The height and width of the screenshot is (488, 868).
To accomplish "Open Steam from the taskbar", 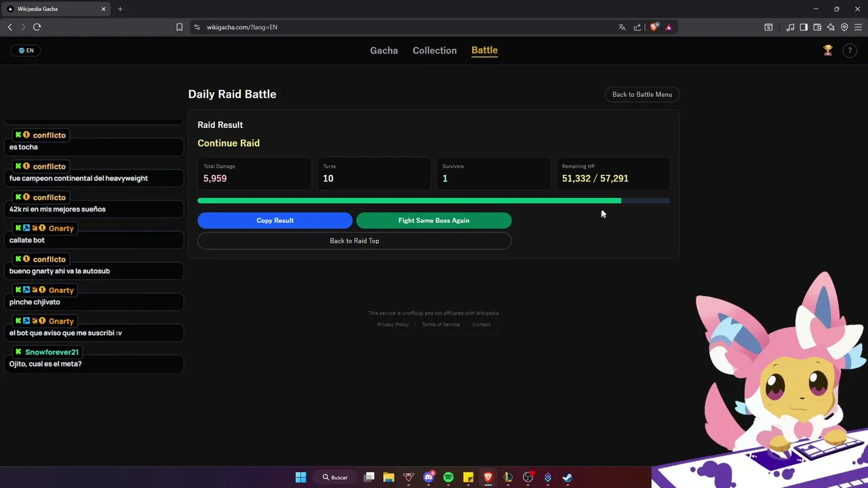I will 568,477.
